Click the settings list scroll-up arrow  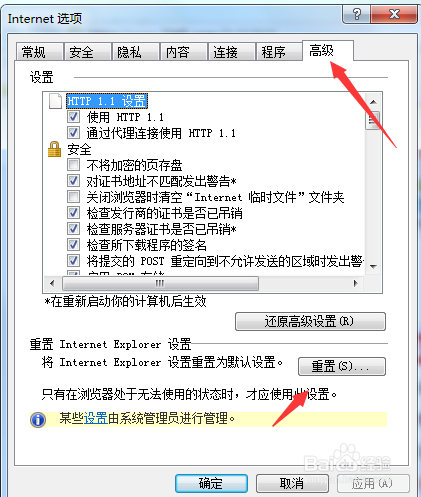[373, 102]
